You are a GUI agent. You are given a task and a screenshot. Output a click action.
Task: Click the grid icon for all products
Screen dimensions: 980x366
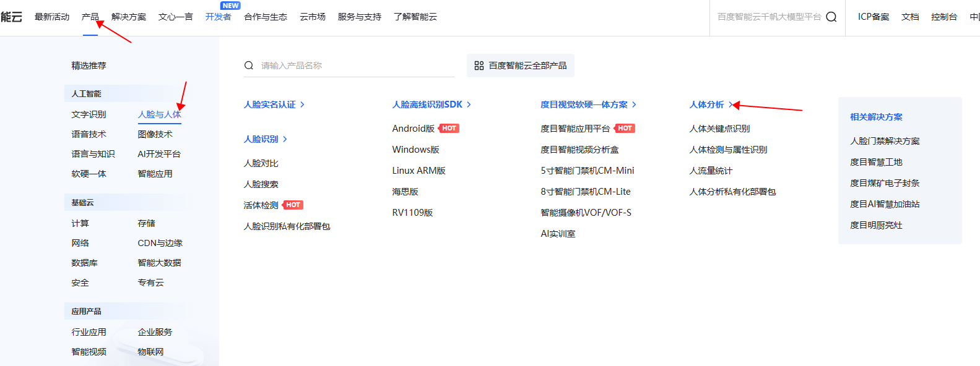tap(479, 66)
